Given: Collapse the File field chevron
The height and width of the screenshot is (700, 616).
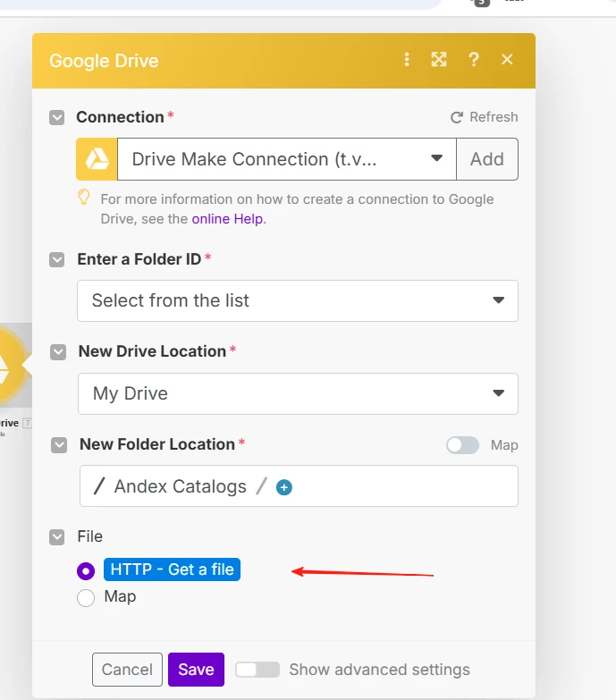Looking at the screenshot, I should tap(56, 537).
